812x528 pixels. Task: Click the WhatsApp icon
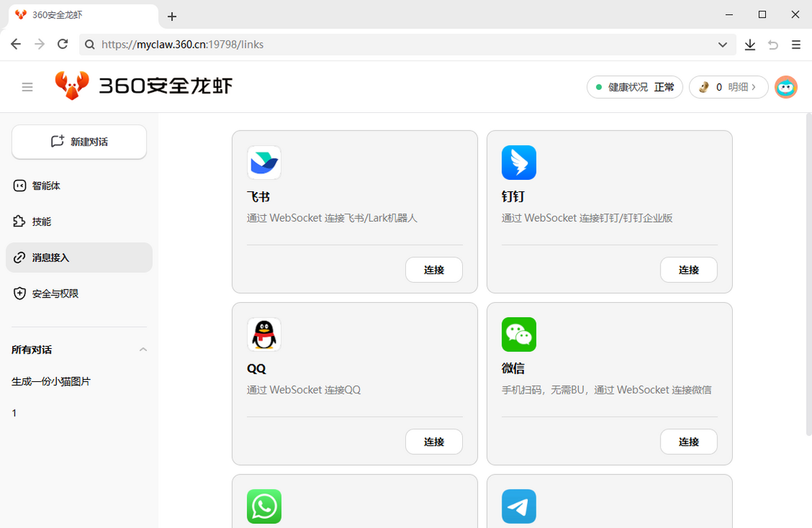coord(264,506)
